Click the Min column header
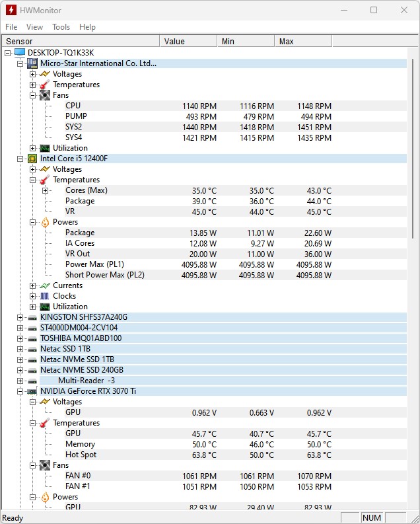 tap(246, 41)
